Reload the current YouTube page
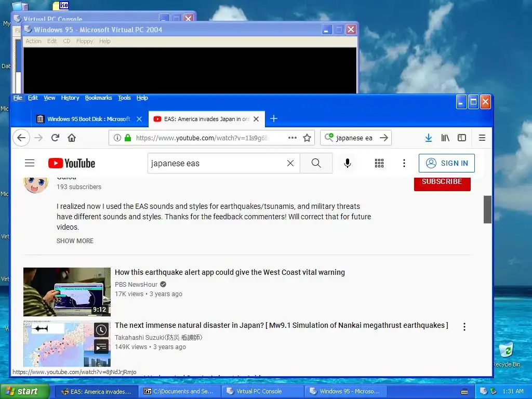Image resolution: width=532 pixels, height=399 pixels. 55,138
